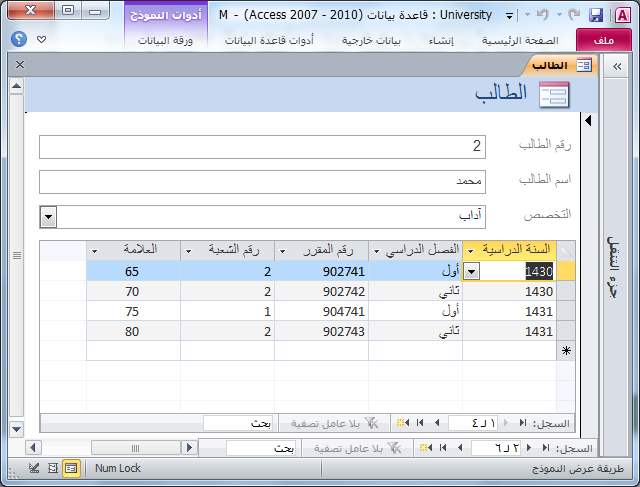Viewport: 640px width, 487px height.
Task: Click the new row asterisk selector in subform
Action: coord(567,351)
